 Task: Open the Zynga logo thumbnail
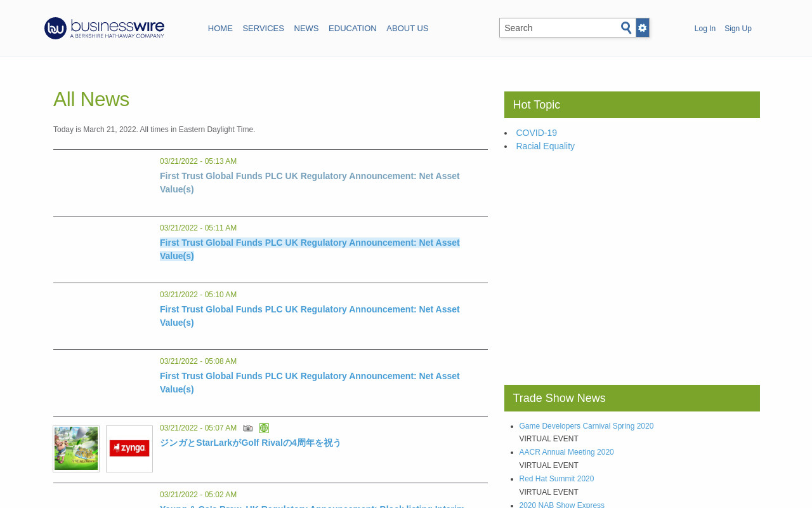point(129,449)
